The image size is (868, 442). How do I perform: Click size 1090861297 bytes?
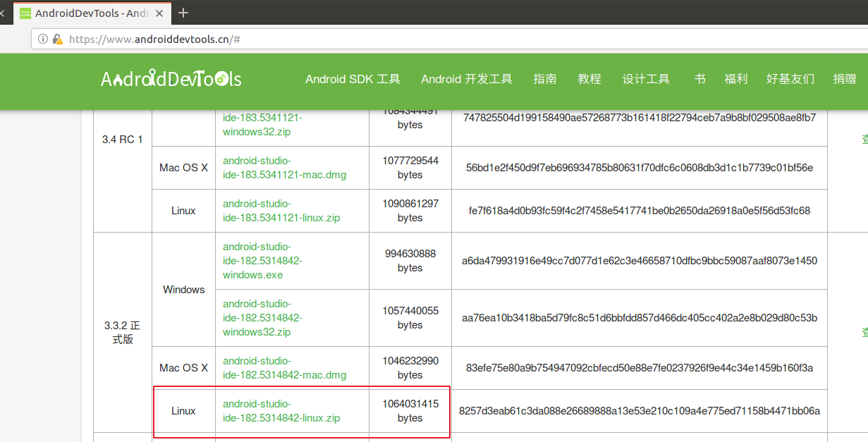pyautogui.click(x=410, y=211)
